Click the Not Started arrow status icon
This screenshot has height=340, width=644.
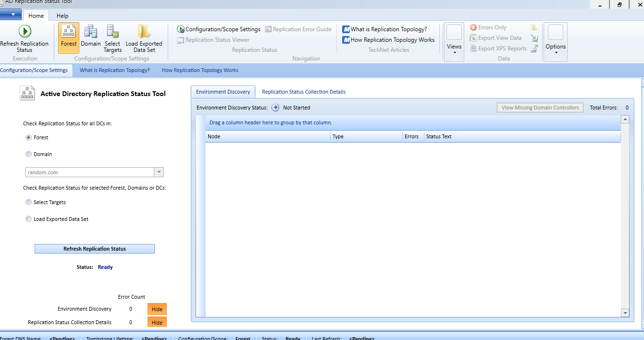coord(275,108)
